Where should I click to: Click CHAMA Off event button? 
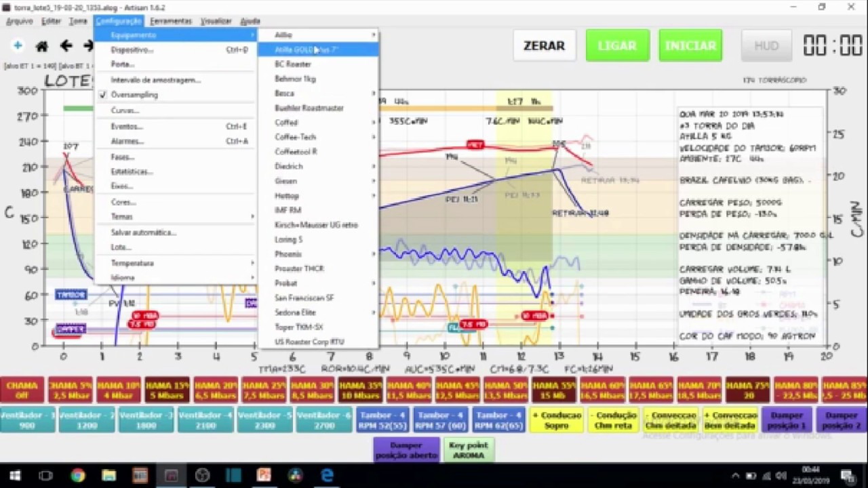(x=22, y=390)
